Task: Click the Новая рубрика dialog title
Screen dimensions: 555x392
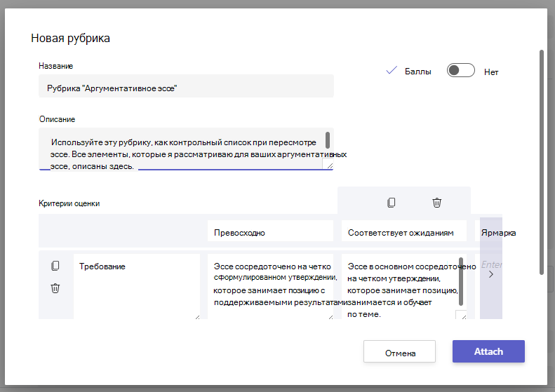Action: (70, 38)
